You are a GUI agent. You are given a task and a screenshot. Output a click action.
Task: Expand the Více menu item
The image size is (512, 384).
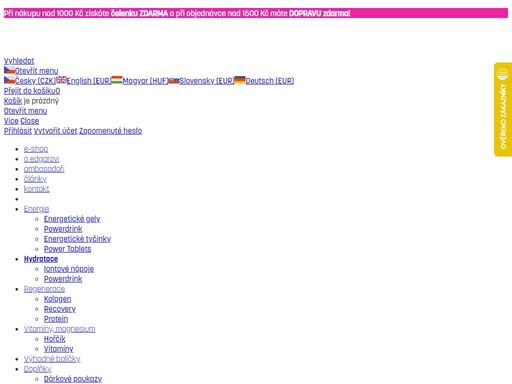(x=11, y=121)
